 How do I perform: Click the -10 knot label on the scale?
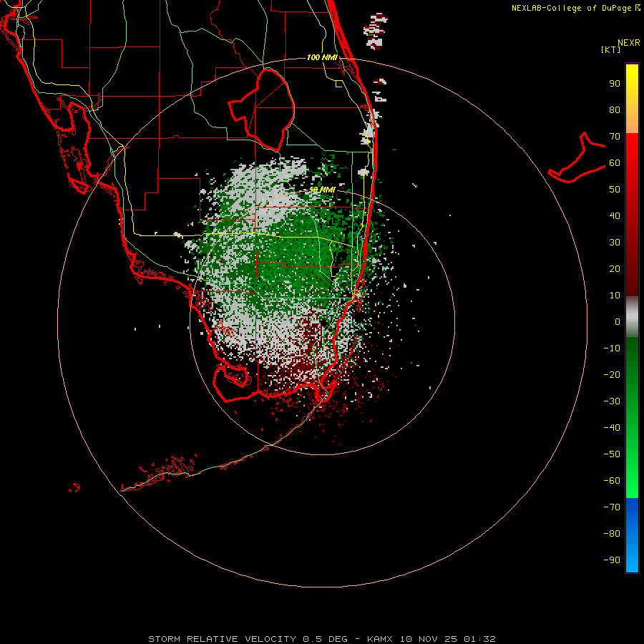[x=612, y=348]
